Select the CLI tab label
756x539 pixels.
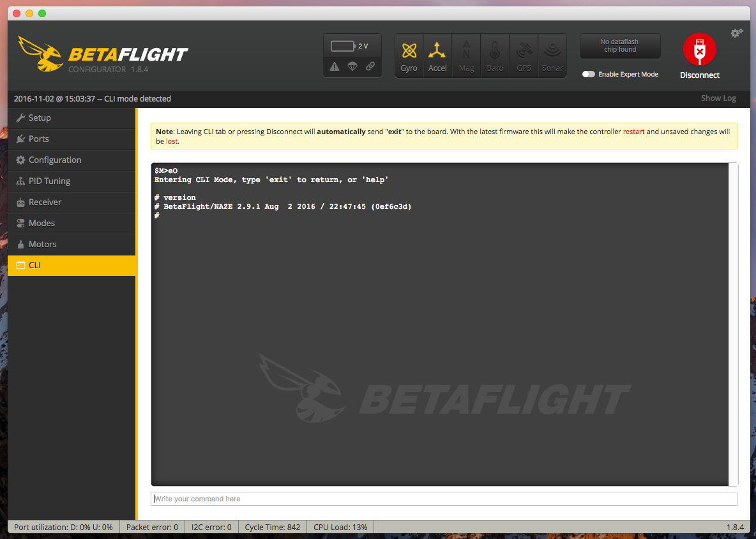[34, 265]
